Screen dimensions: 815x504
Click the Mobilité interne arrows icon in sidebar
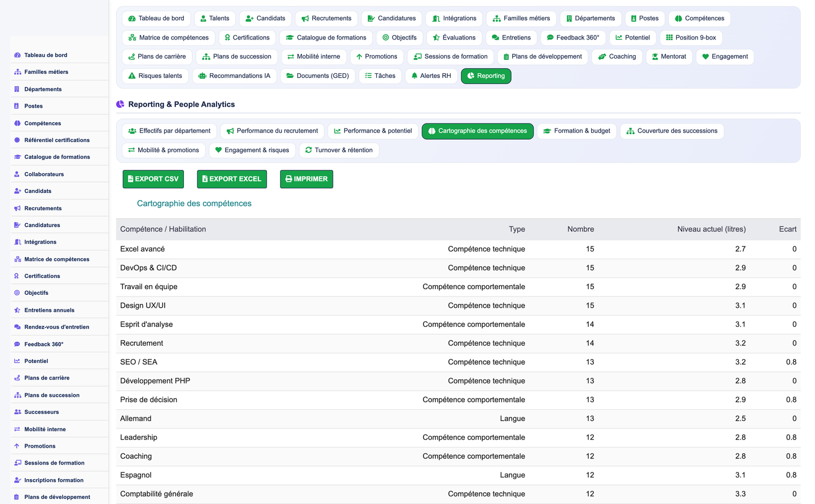click(17, 429)
